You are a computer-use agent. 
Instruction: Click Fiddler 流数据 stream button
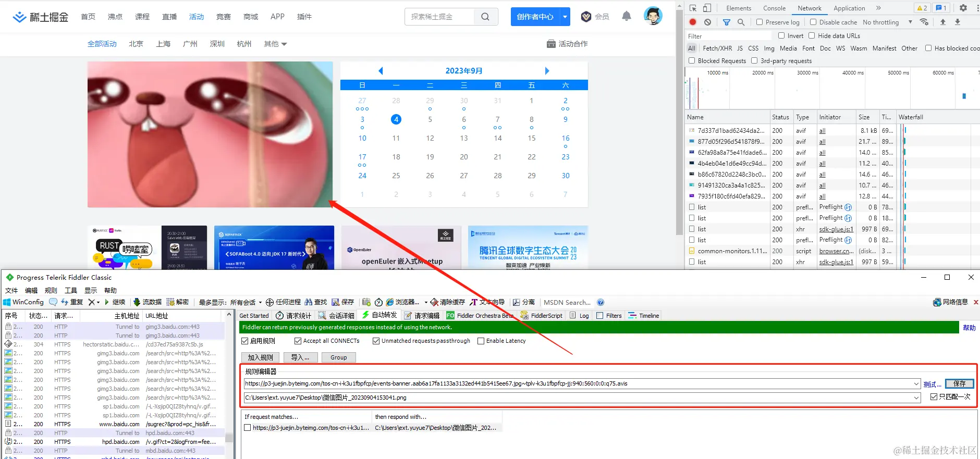[x=148, y=302]
